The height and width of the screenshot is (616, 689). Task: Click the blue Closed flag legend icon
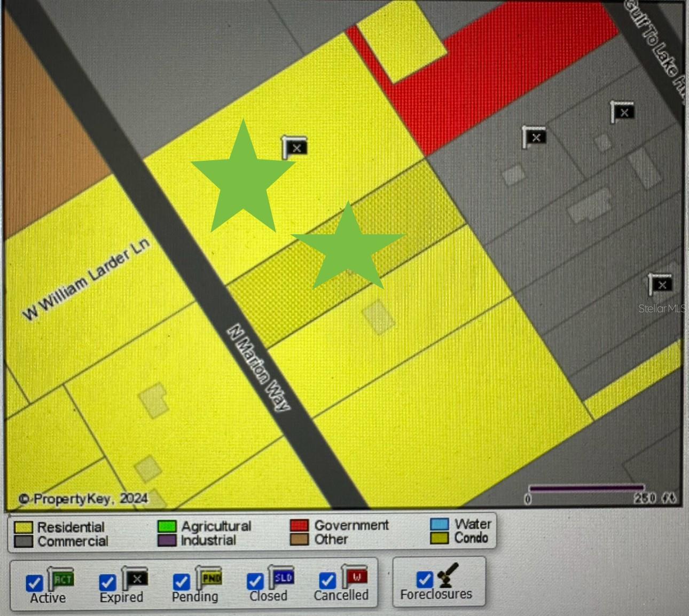click(282, 577)
